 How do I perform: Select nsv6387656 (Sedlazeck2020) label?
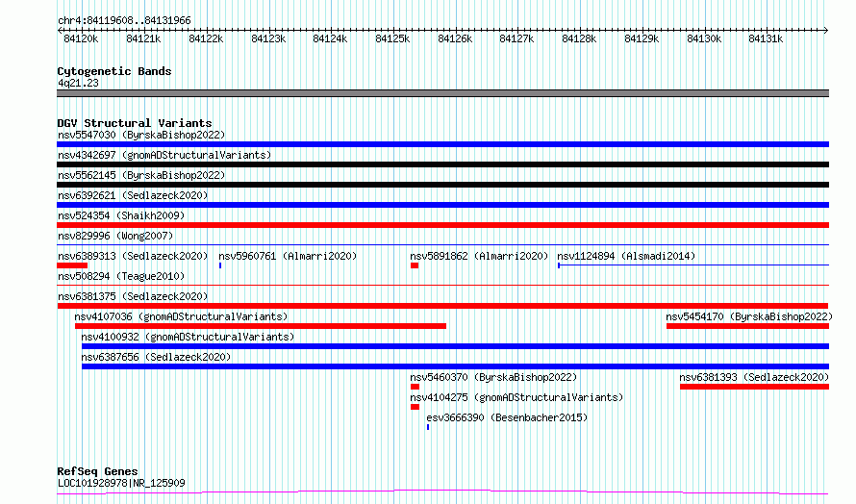[x=156, y=357]
